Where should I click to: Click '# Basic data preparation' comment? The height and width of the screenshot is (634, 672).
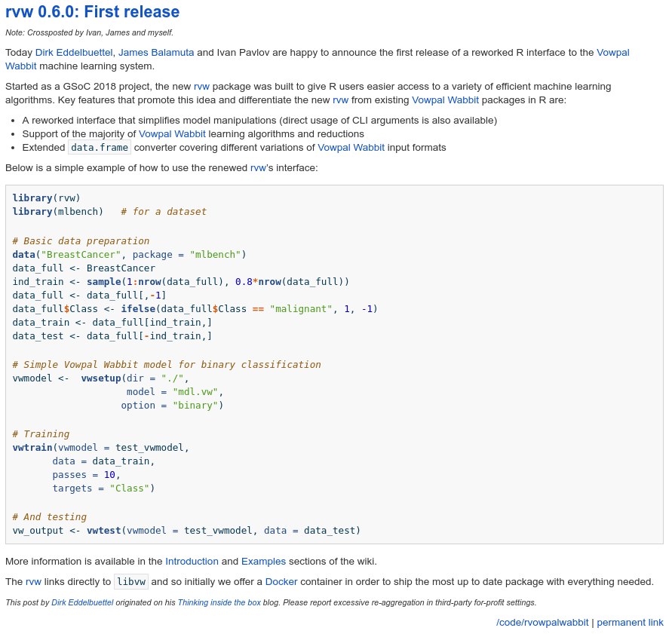point(81,241)
